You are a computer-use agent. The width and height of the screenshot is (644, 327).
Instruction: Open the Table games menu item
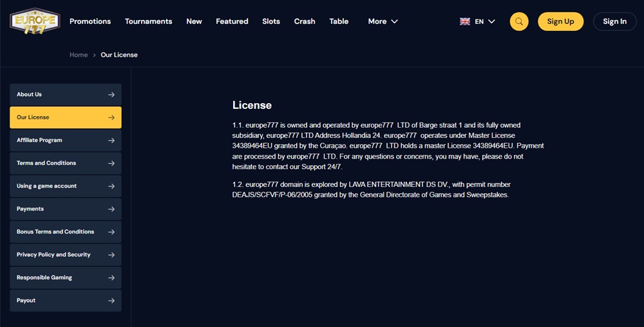tap(339, 21)
